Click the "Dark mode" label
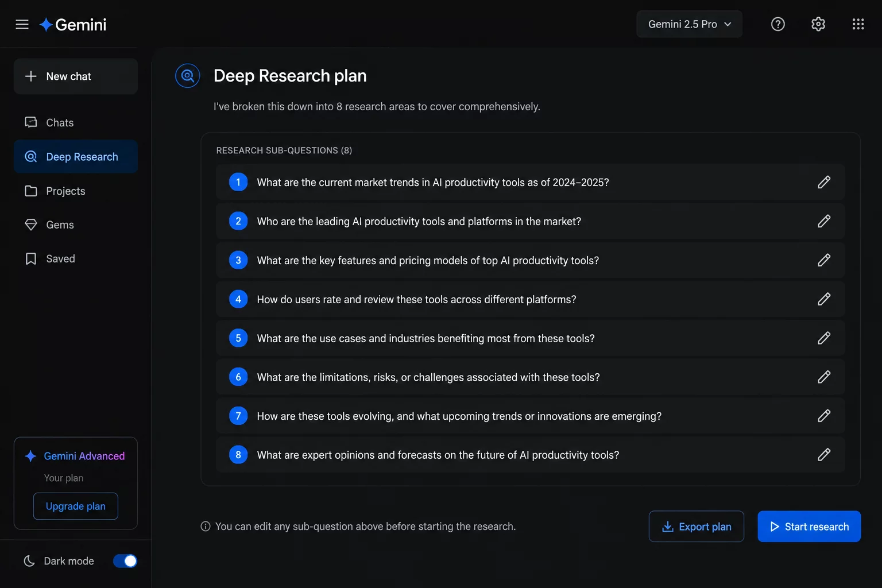The width and height of the screenshot is (882, 588). pos(69,561)
